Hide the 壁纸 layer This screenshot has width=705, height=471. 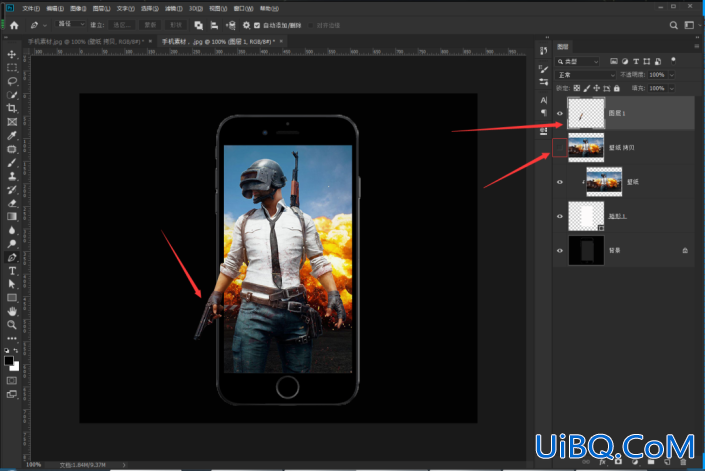560,182
